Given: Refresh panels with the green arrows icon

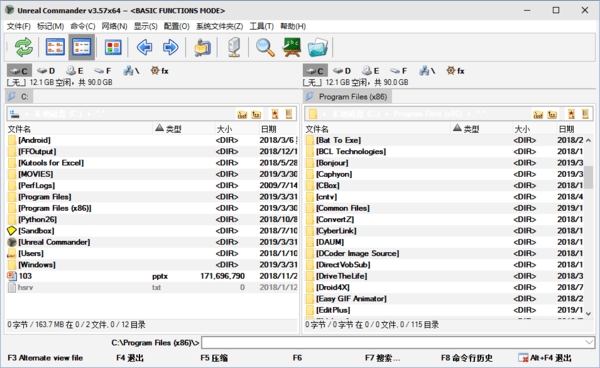Looking at the screenshot, I should (x=24, y=47).
